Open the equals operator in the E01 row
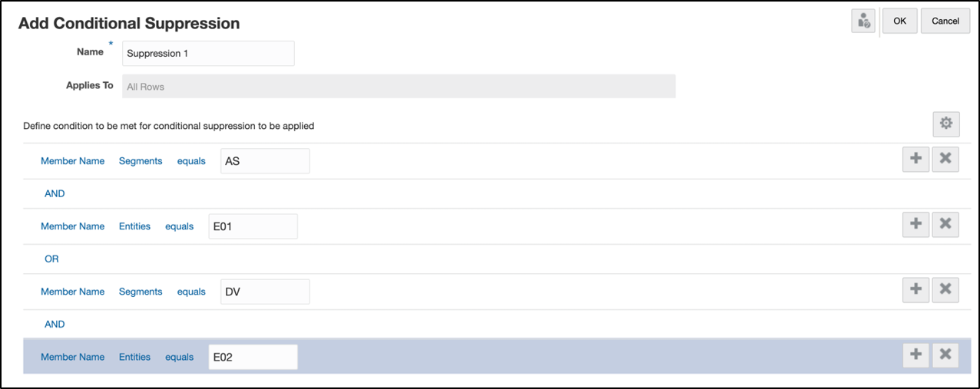980x389 pixels. pos(179,226)
